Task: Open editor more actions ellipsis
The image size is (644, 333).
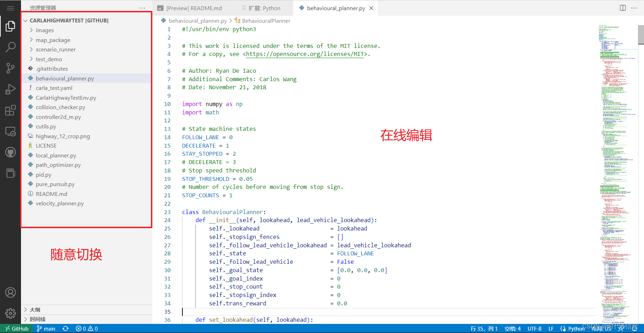Action: click(x=634, y=8)
